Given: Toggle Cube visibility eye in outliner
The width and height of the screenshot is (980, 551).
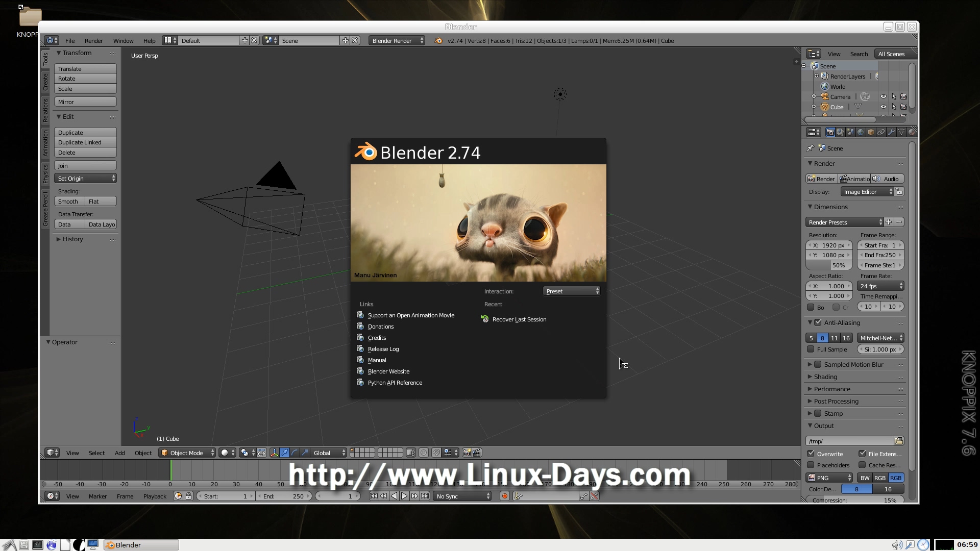Looking at the screenshot, I should pos(884,107).
